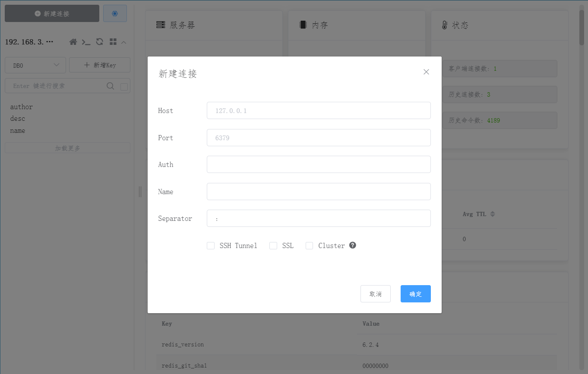588x374 pixels.
Task: Refresh the key list with the reload icon
Action: click(x=99, y=41)
